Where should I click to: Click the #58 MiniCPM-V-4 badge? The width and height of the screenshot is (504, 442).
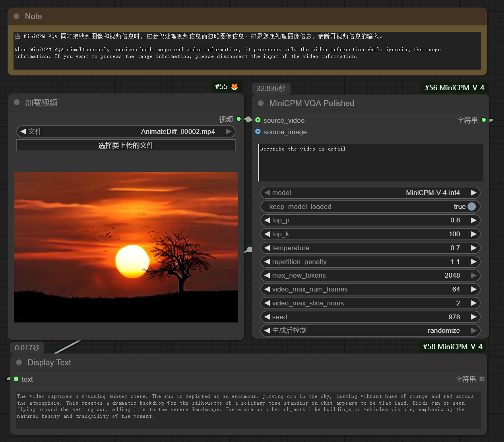click(453, 346)
